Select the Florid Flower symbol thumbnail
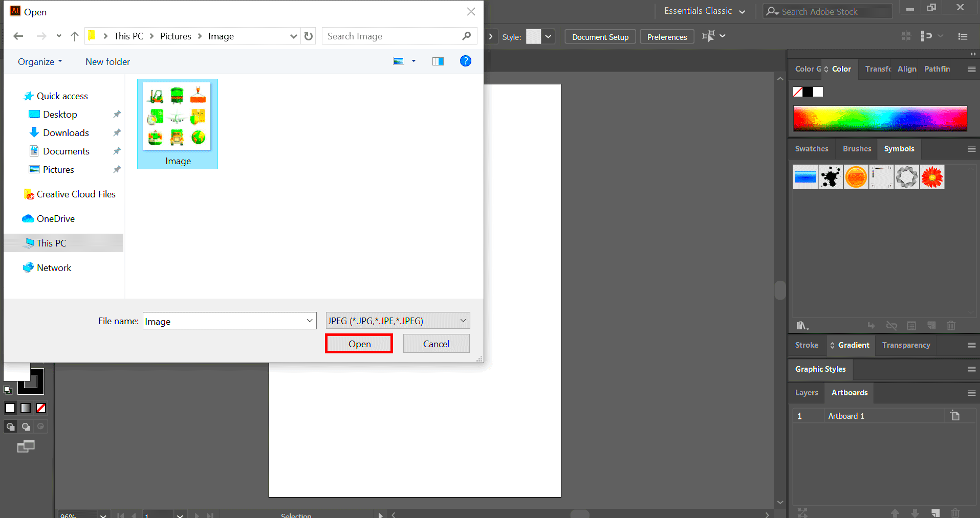Screen dimensions: 980x518 [931, 176]
